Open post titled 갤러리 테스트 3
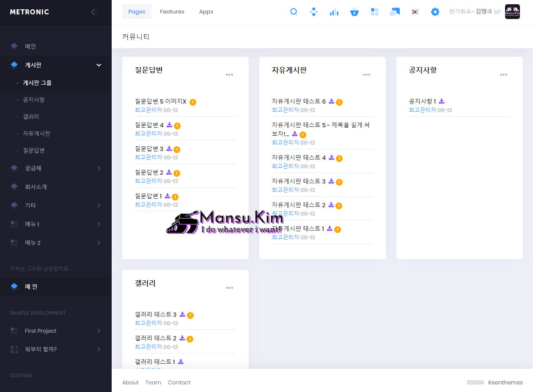The image size is (533, 392). coord(156,315)
